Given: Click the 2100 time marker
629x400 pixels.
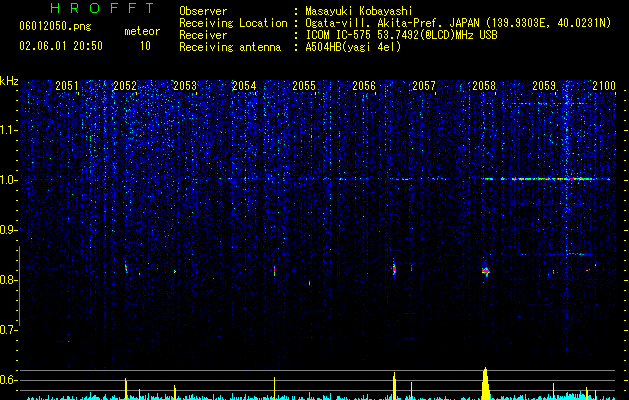Looking at the screenshot, I should (x=604, y=86).
